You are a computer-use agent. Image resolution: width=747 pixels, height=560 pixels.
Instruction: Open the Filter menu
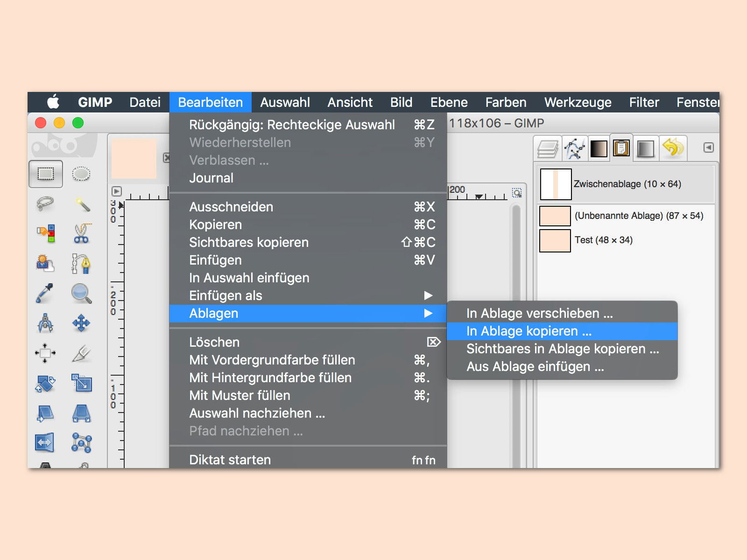(644, 102)
